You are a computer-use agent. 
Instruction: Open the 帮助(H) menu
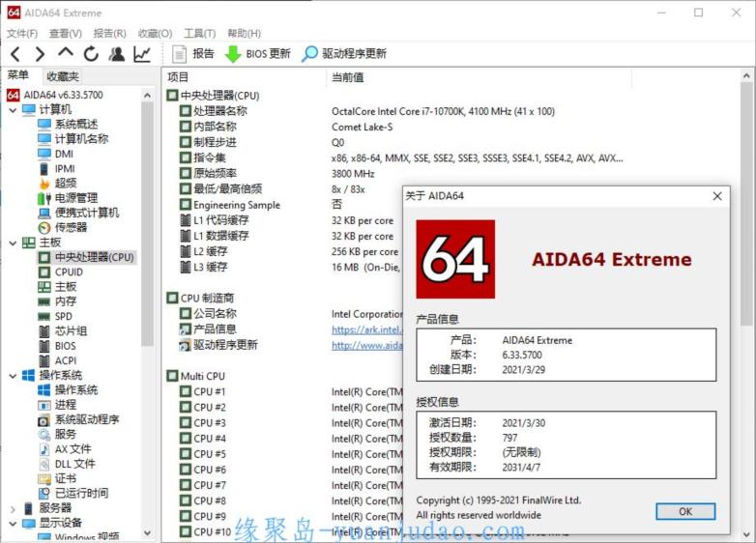[x=244, y=33]
